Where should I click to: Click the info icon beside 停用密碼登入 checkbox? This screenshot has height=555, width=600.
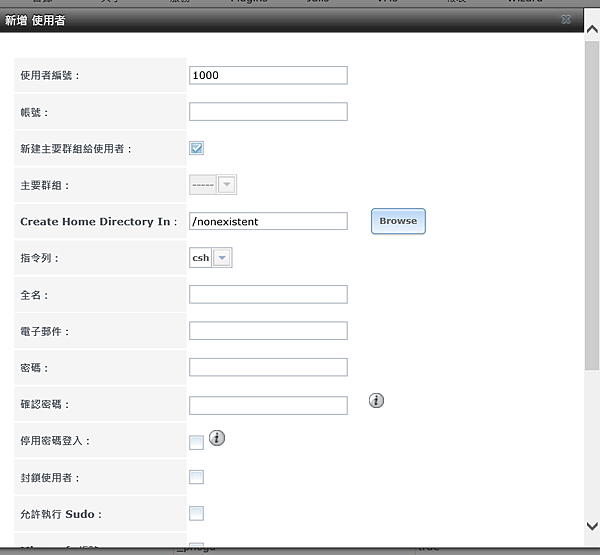(x=217, y=438)
